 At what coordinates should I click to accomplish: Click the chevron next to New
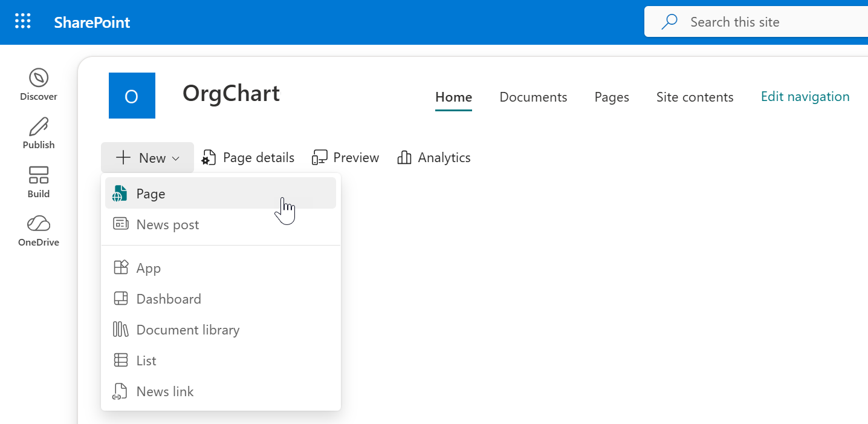pos(176,158)
